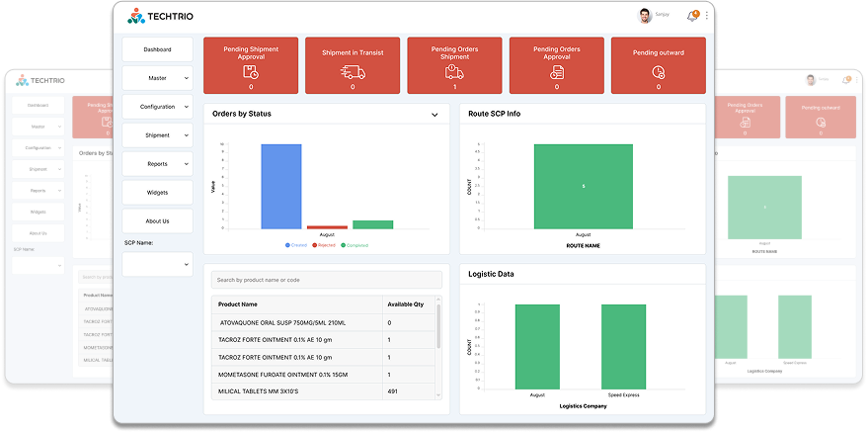Open the notification bell

[692, 16]
